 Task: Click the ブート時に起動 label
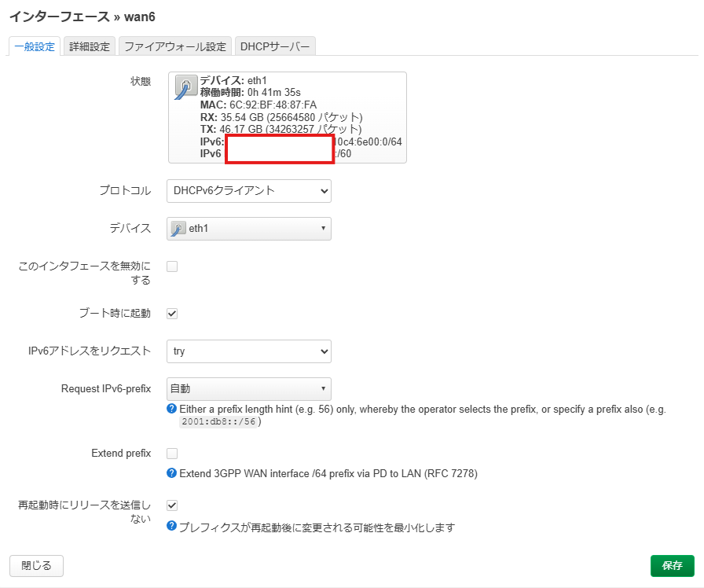pos(115,313)
